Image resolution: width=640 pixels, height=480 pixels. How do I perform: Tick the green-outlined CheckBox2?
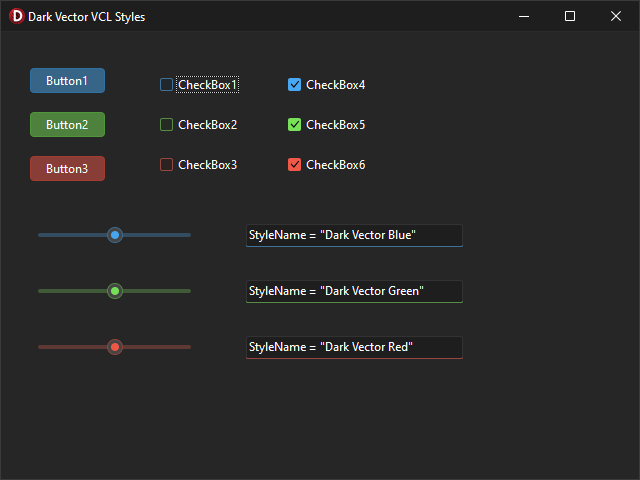[166, 124]
